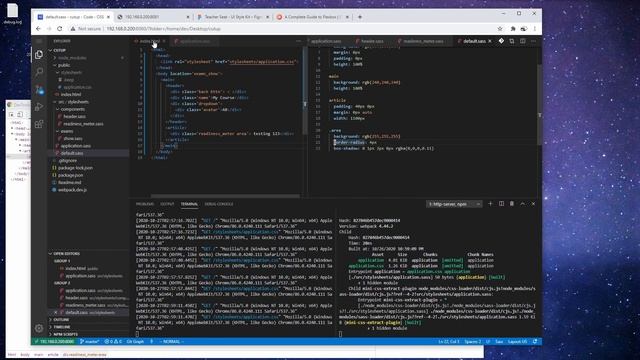The height and width of the screenshot is (360, 640).
Task: Open more actions for right editor group
Action: coord(533,41)
